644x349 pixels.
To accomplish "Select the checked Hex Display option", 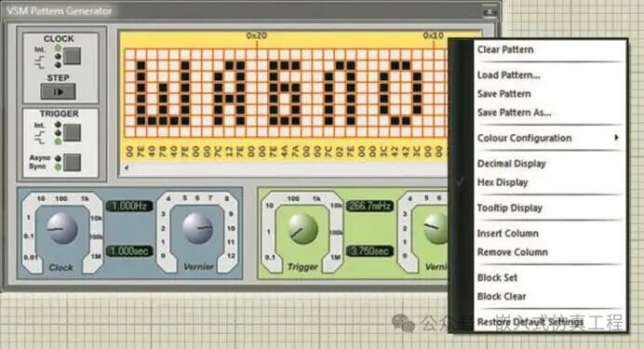I will (503, 182).
